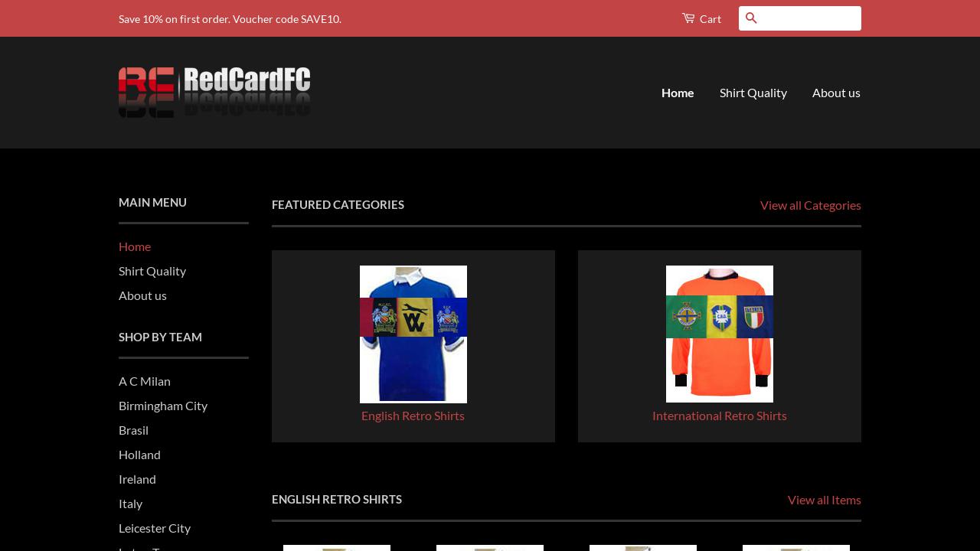
Task: Open About us in sidebar menu
Action: (x=142, y=295)
